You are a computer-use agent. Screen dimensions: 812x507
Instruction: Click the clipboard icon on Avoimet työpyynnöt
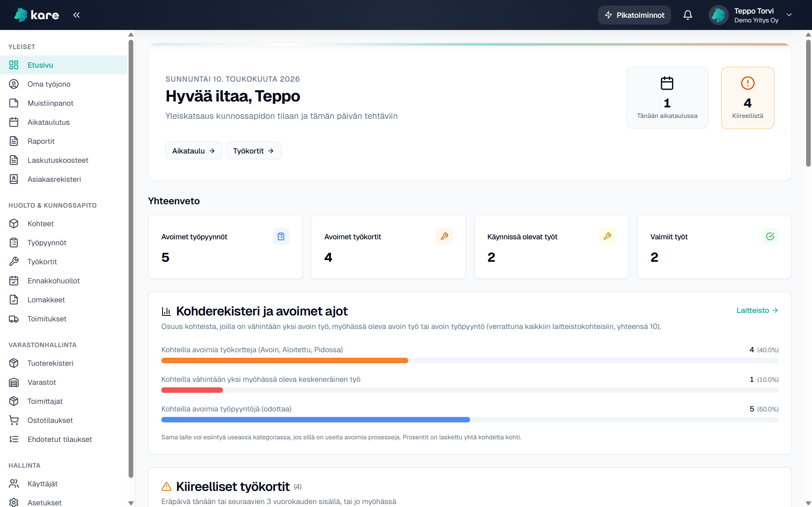(281, 236)
